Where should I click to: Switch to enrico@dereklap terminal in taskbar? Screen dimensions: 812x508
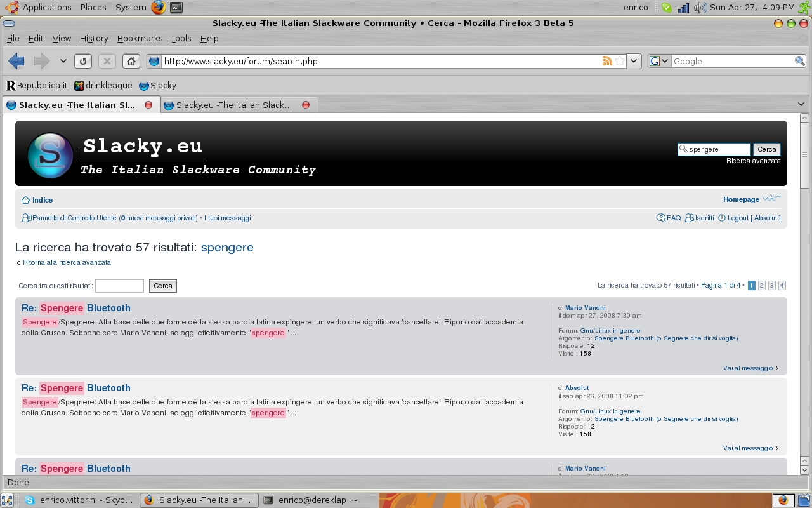(317, 500)
